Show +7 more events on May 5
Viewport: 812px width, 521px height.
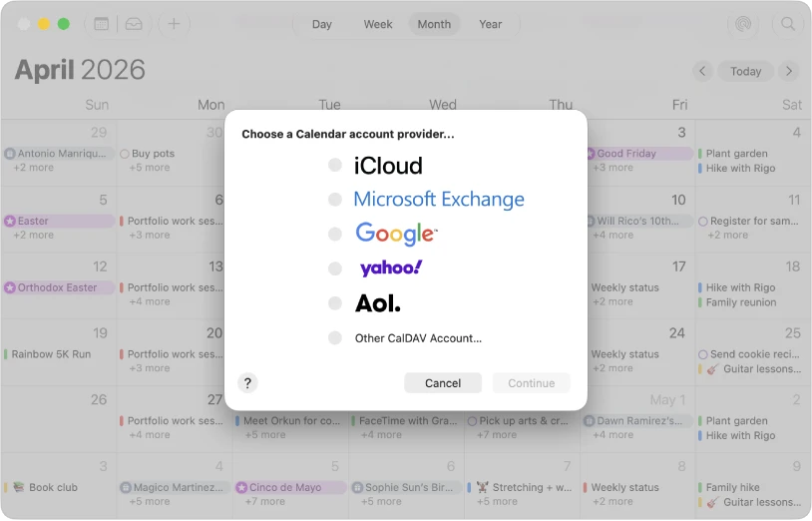[x=265, y=501]
